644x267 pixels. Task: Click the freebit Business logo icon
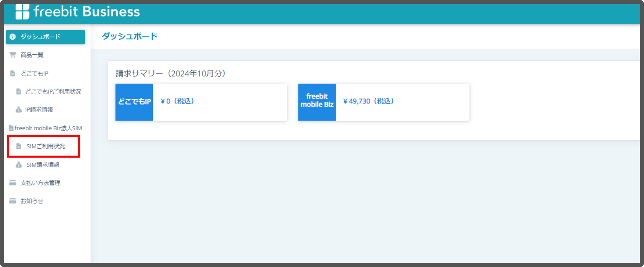[22, 12]
